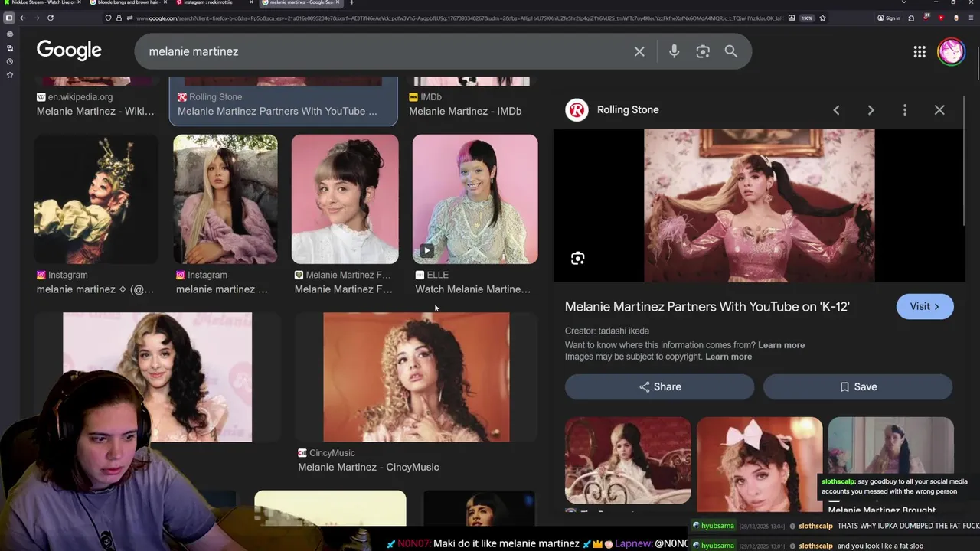Click Learn more about information source
This screenshot has height=551, width=980.
[x=781, y=345]
